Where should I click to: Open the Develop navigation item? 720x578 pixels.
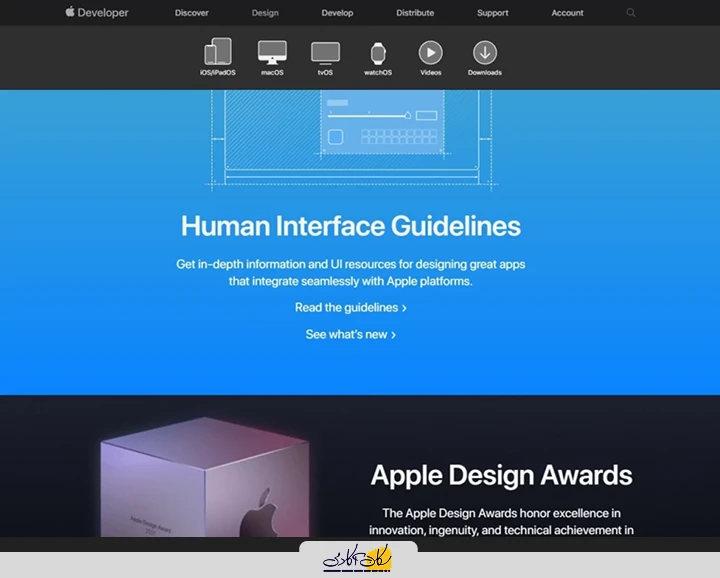coord(337,13)
